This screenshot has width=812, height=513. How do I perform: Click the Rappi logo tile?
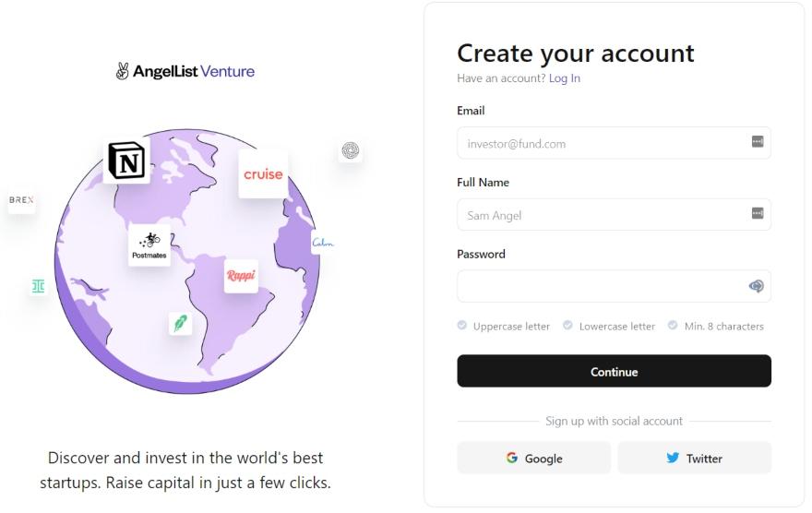(241, 276)
